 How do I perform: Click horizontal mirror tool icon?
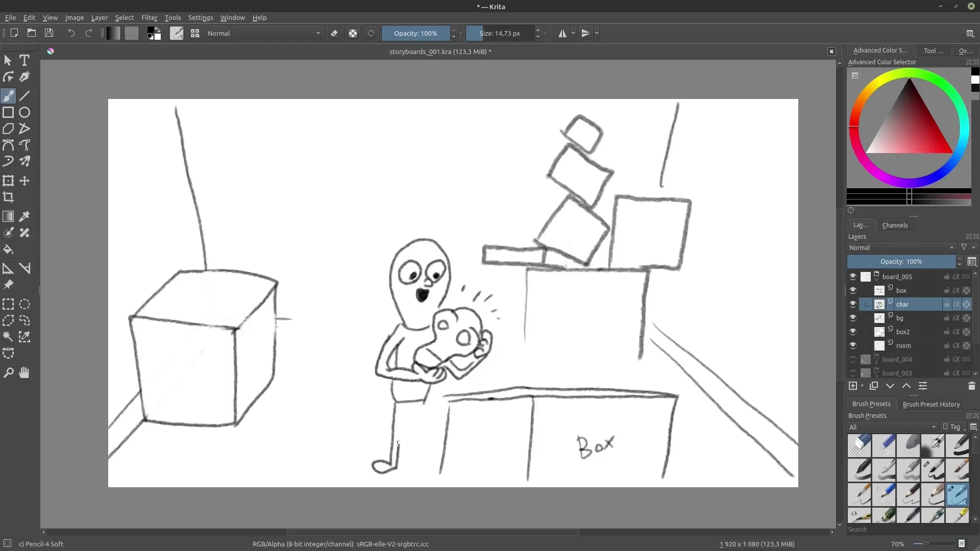point(562,34)
